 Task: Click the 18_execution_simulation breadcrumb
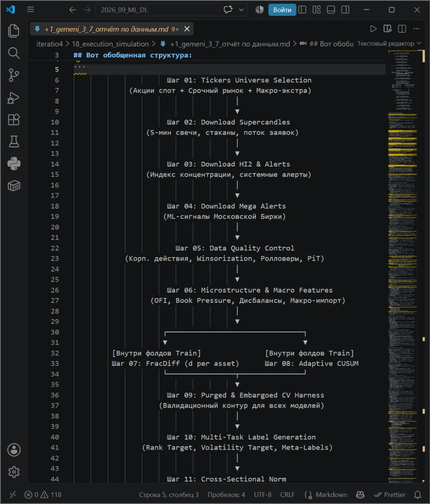pos(110,44)
